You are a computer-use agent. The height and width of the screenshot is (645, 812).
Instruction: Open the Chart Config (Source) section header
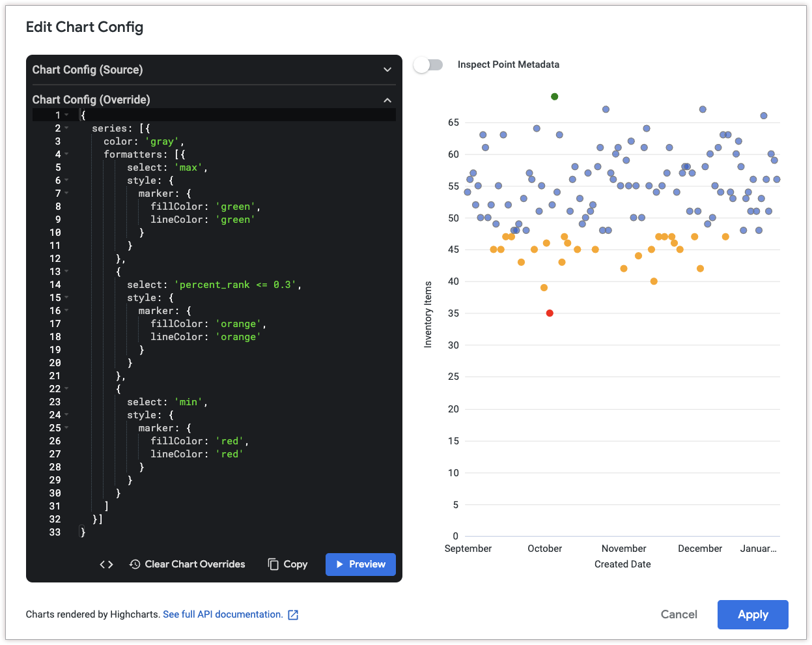(88, 70)
